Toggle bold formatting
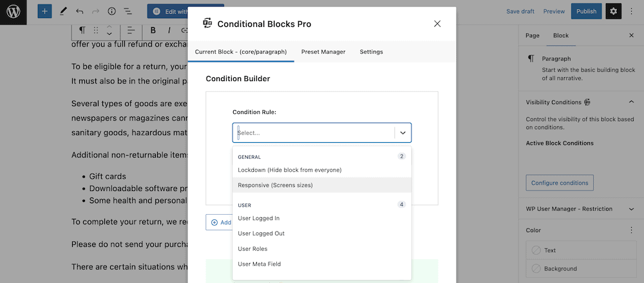Image resolution: width=644 pixels, height=283 pixels. (x=153, y=30)
